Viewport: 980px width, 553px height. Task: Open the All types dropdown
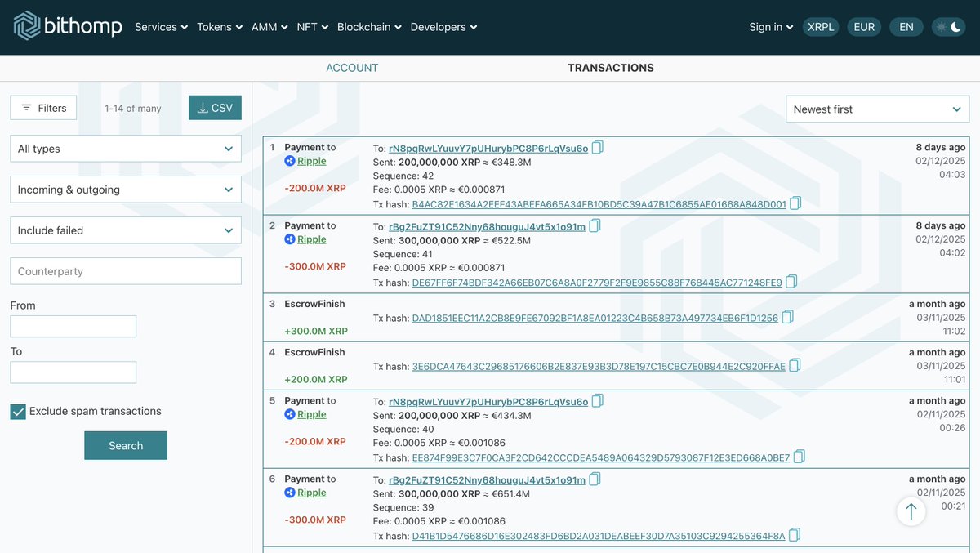(126, 149)
